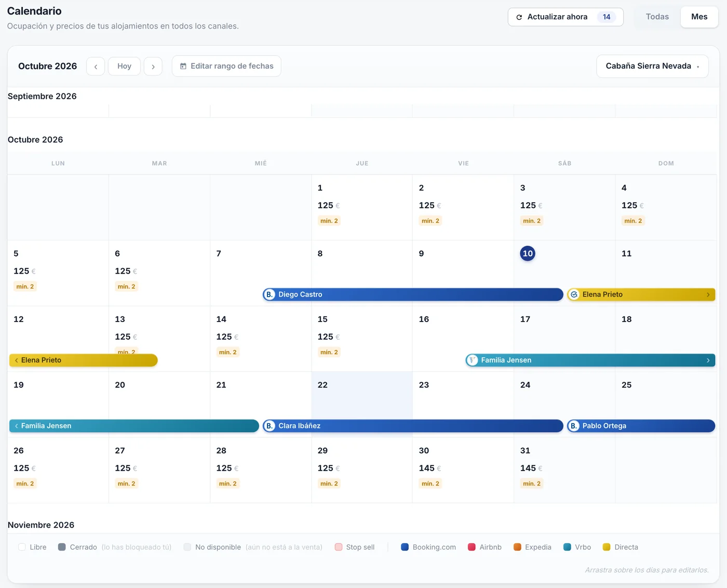Click the refresh icon in Actualizar ahora
727x588 pixels.
click(519, 17)
